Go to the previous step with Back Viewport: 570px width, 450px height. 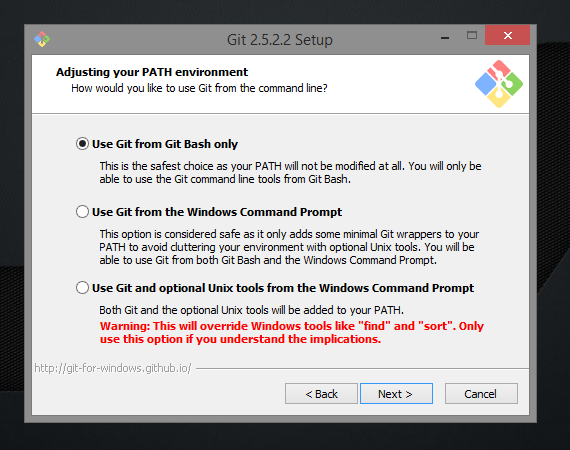point(321,394)
